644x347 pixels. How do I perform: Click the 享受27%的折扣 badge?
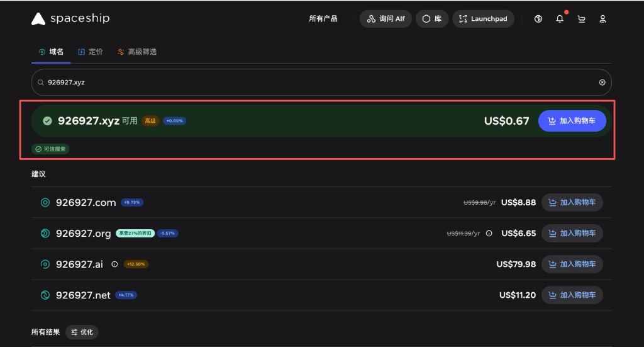tap(135, 233)
